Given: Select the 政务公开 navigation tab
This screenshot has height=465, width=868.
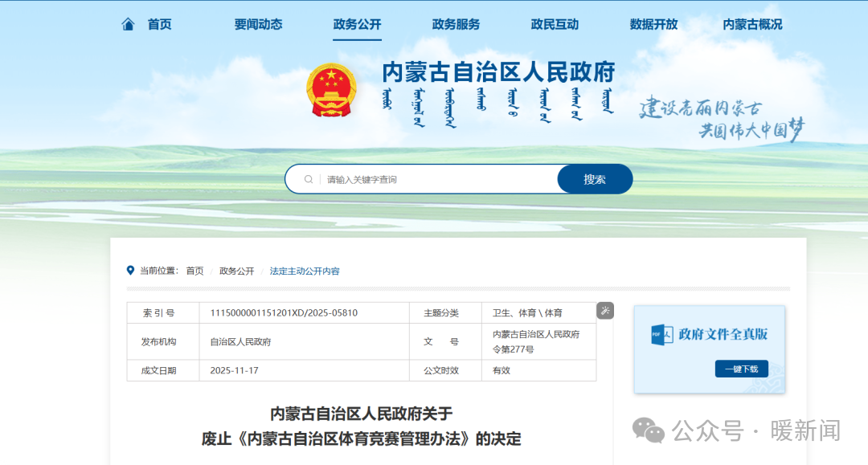Looking at the screenshot, I should [357, 24].
